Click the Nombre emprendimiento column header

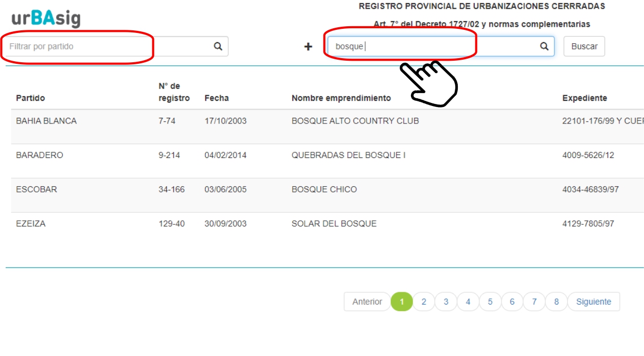(341, 98)
